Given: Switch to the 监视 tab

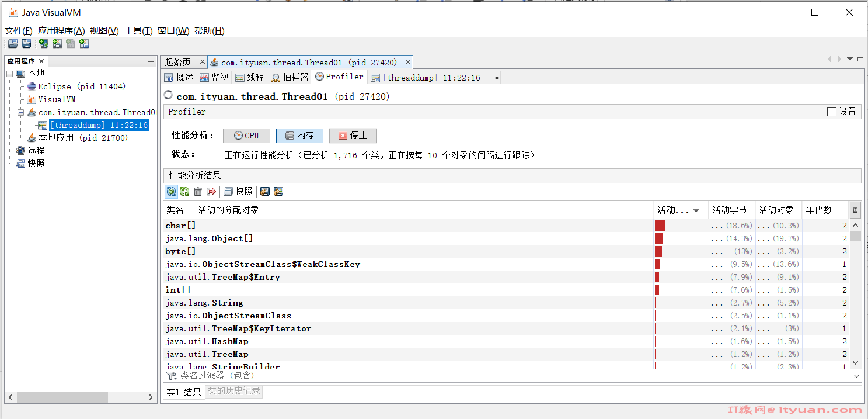Looking at the screenshot, I should tap(214, 78).
